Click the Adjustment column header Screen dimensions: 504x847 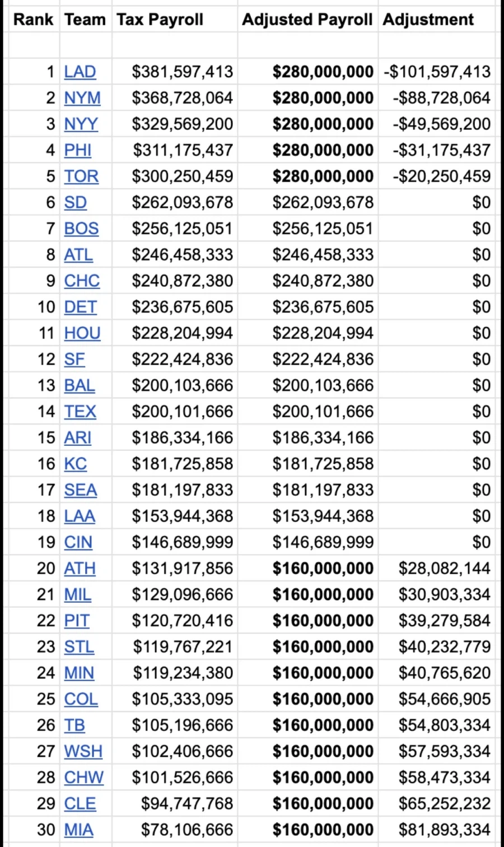tap(428, 20)
